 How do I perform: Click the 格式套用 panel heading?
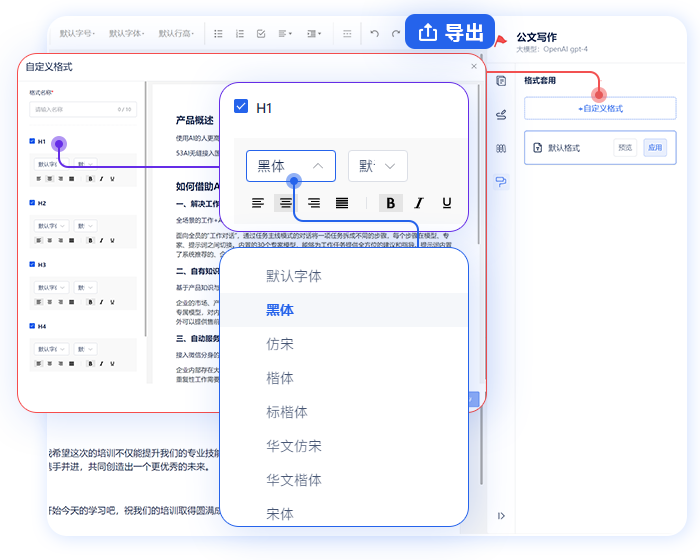[540, 80]
